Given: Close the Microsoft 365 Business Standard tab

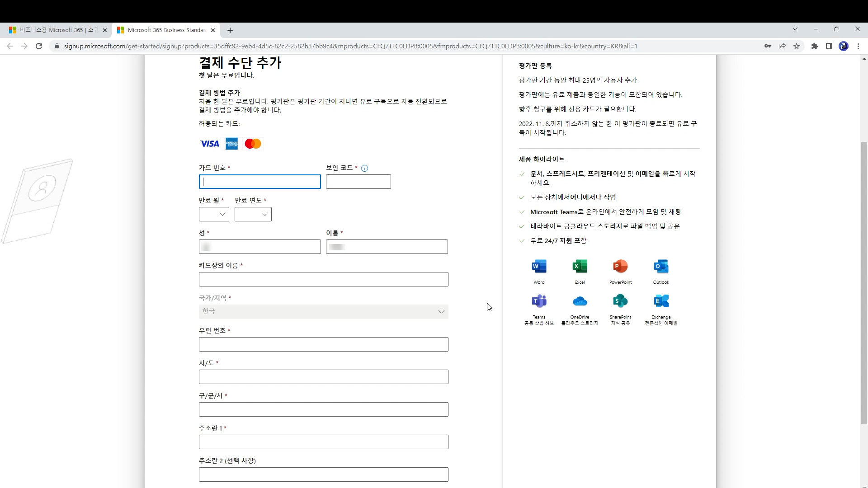Looking at the screenshot, I should 213,30.
